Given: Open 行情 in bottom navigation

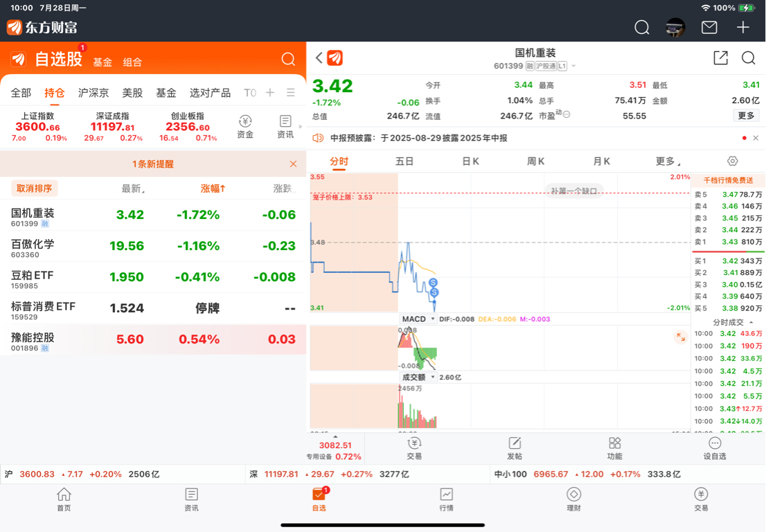Looking at the screenshot, I should pos(447,499).
